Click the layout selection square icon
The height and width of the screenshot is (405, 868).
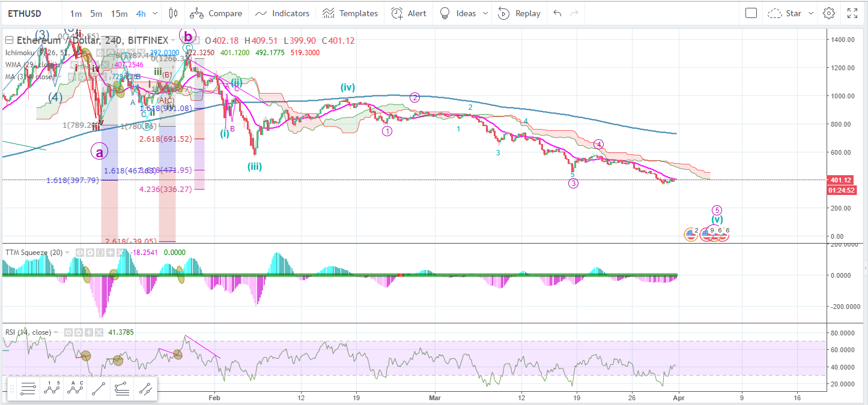[751, 13]
